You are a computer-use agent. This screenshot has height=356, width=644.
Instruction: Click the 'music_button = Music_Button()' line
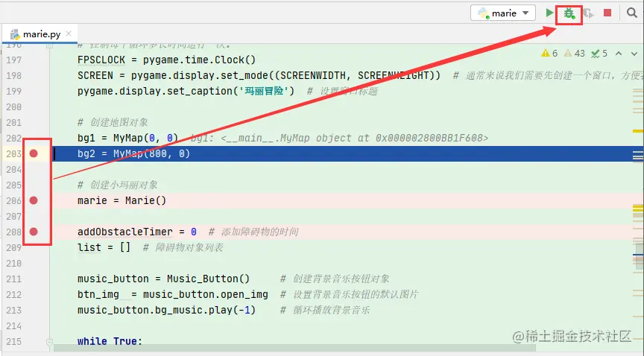[x=163, y=279]
